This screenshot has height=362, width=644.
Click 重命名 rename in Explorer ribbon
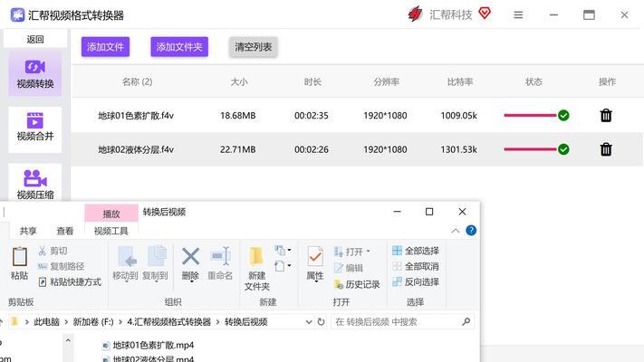click(x=220, y=263)
